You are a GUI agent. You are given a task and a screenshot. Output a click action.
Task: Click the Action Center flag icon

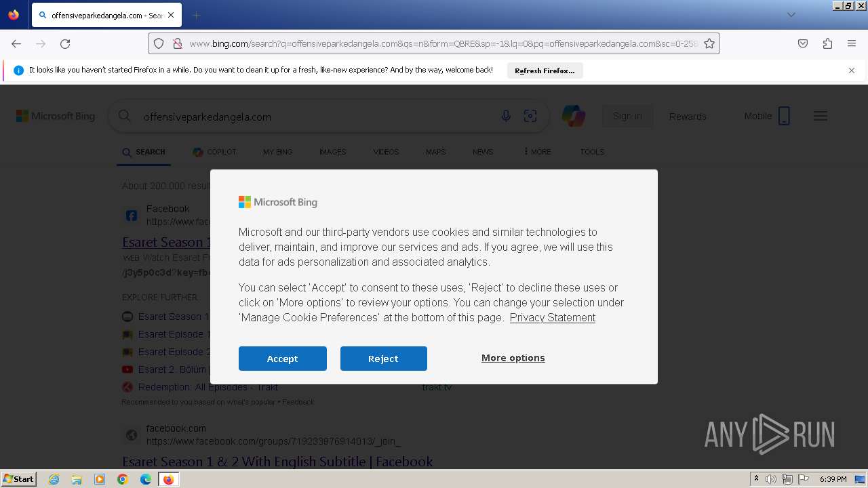coord(804,479)
